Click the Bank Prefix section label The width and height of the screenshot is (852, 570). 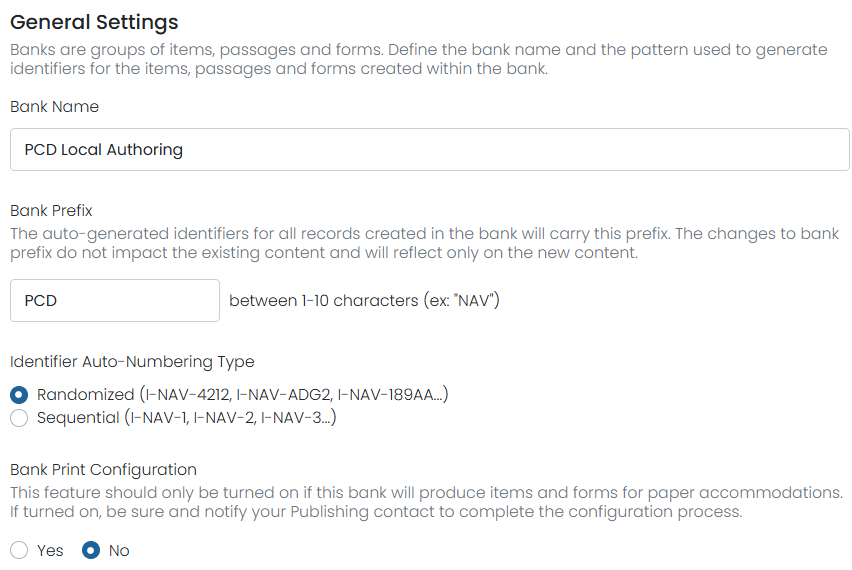[x=51, y=210]
